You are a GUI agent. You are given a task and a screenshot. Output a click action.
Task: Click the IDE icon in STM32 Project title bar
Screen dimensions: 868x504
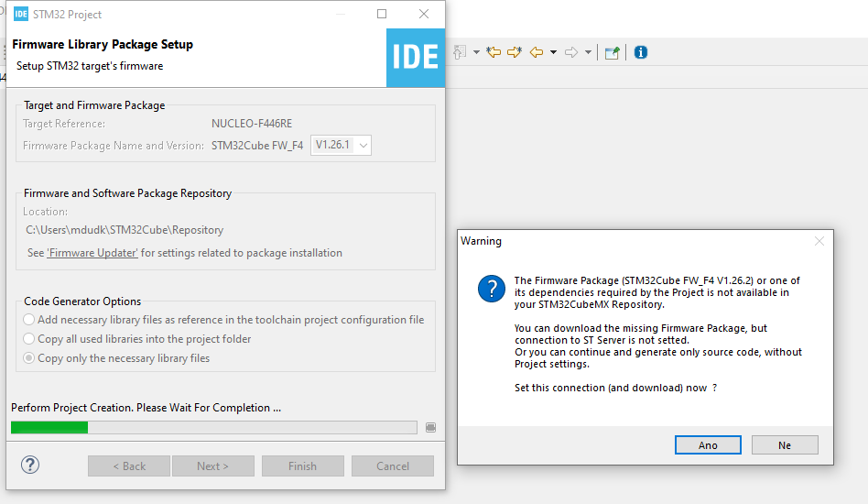pos(21,14)
